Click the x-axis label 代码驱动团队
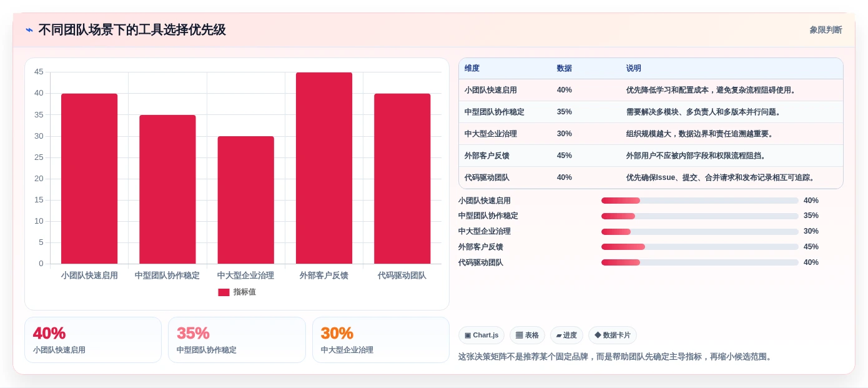 click(402, 276)
